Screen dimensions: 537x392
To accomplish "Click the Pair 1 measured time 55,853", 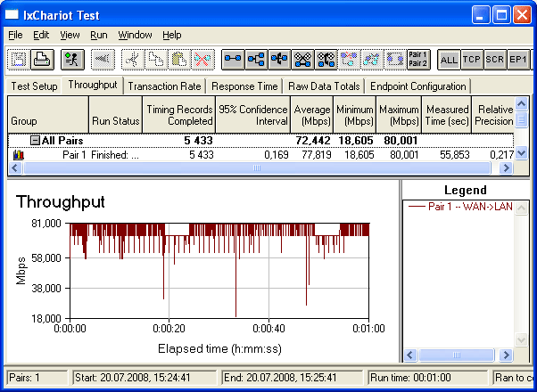I will 454,155.
